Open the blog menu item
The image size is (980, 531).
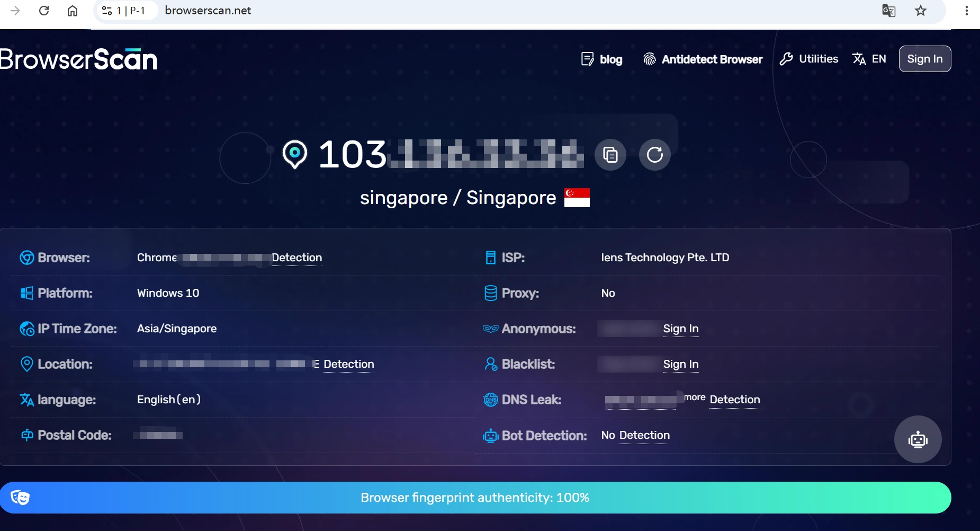coord(601,59)
